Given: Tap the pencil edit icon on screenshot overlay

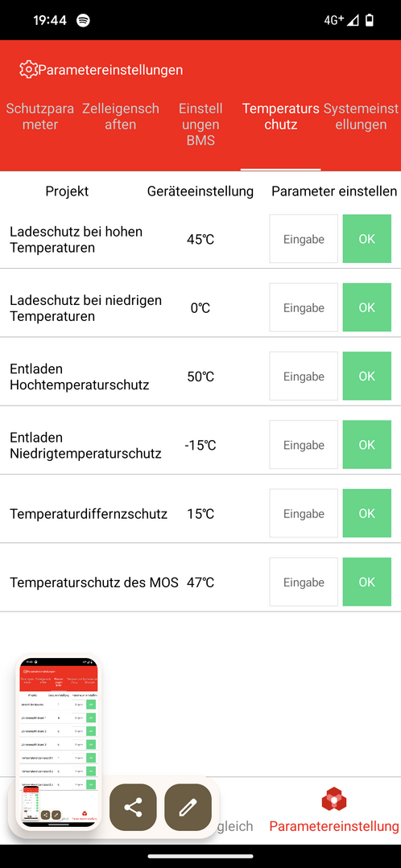Looking at the screenshot, I should point(188,808).
